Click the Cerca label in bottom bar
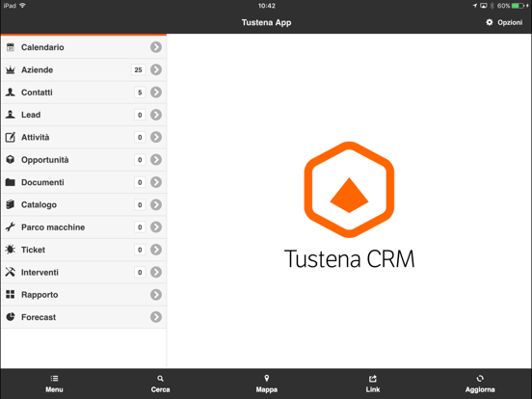The image size is (532, 399). pos(161,389)
